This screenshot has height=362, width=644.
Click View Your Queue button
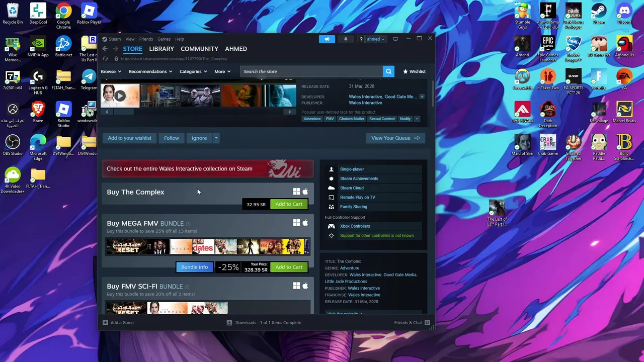(395, 138)
